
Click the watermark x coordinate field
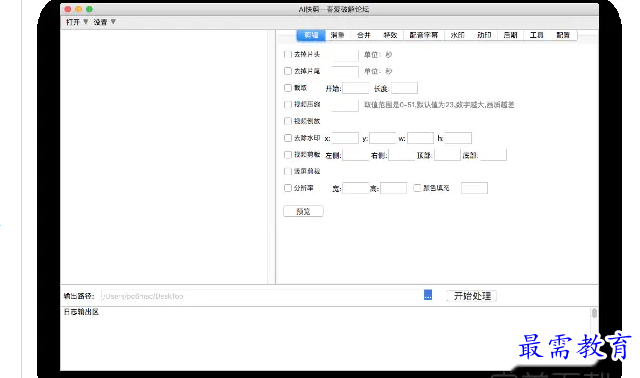(345, 138)
